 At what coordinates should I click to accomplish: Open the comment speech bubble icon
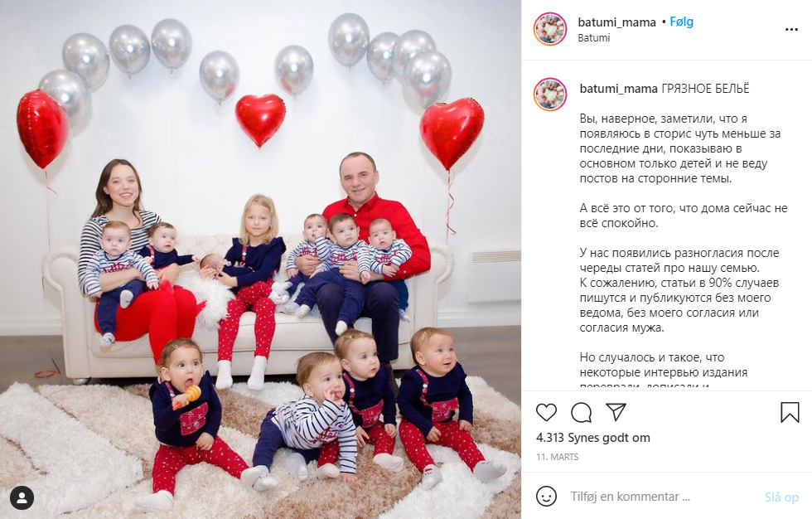coord(581,413)
